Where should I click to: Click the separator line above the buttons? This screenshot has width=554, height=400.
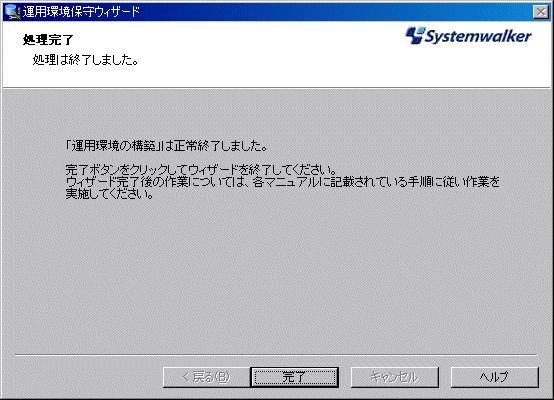point(276,354)
